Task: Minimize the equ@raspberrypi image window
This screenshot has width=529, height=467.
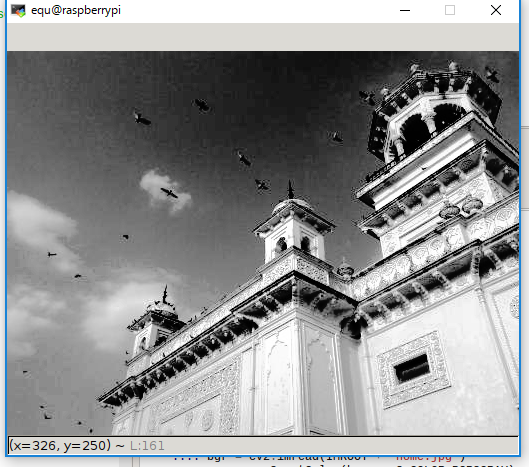Action: tap(405, 10)
